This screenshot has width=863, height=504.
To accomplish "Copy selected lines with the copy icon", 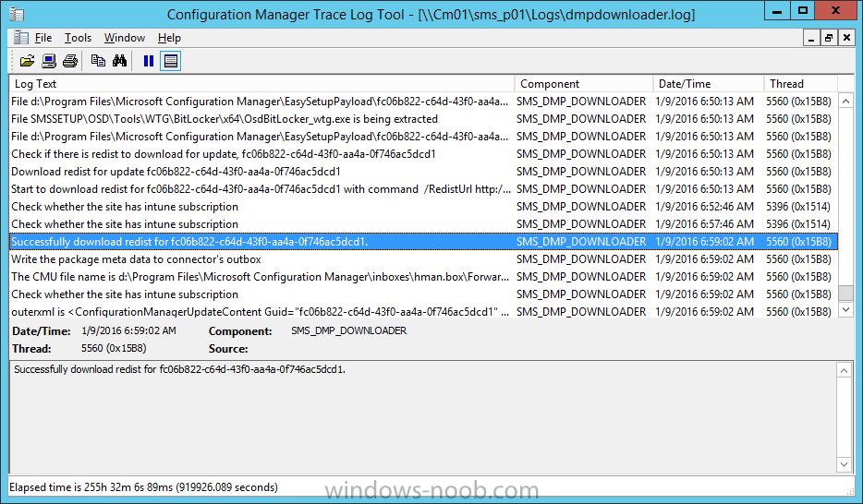I will tap(99, 61).
